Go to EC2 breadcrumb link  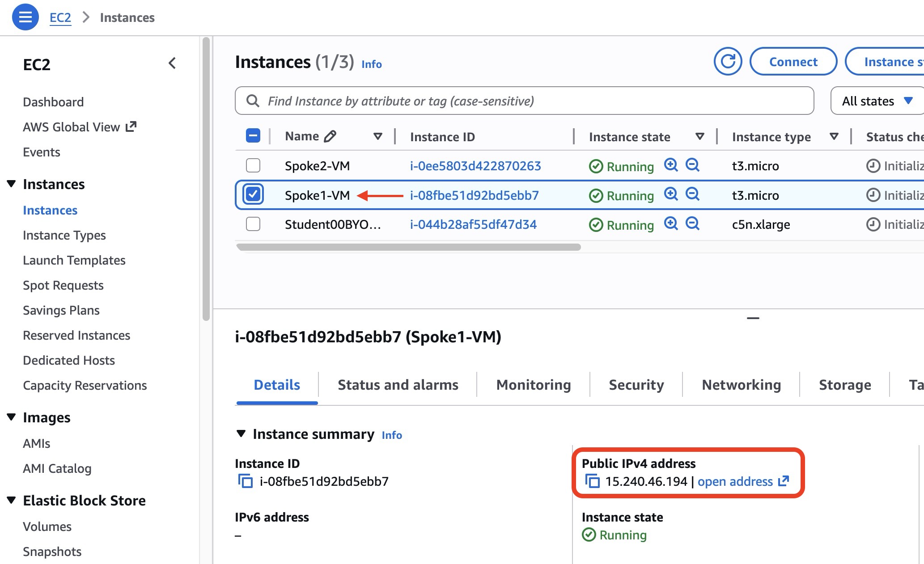60,17
